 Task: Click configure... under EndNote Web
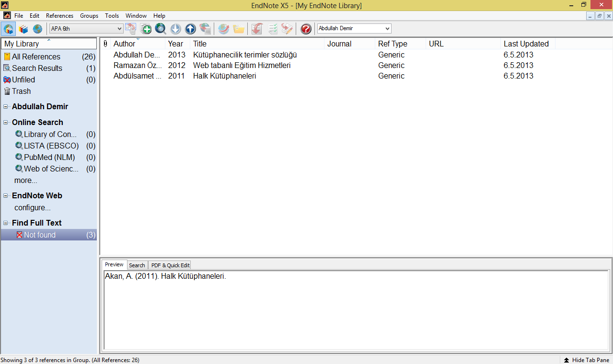pyautogui.click(x=33, y=208)
